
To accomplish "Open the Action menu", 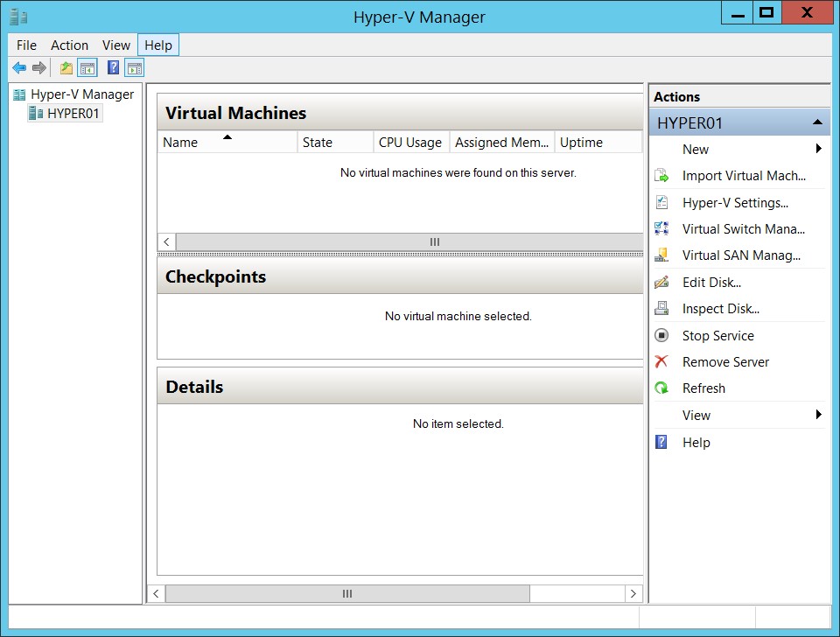I will (x=69, y=45).
